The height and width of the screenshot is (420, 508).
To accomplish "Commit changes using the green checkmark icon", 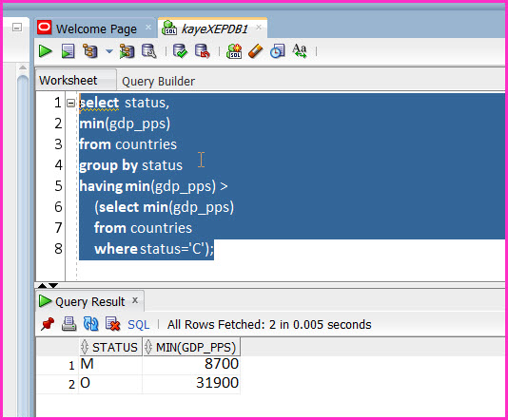I will click(180, 51).
